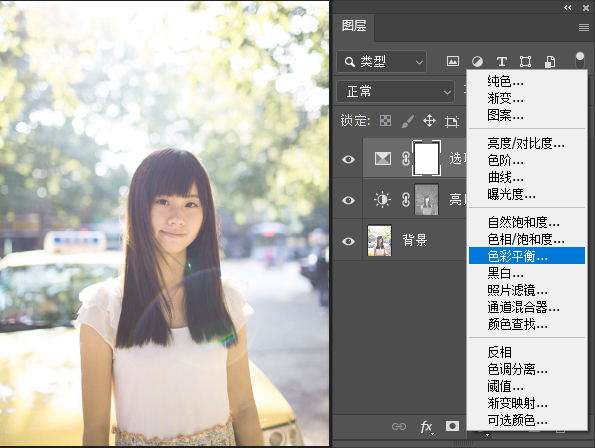This screenshot has height=448, width=595.
Task: Toggle visibility of brightness adjustment layer
Action: coord(348,200)
